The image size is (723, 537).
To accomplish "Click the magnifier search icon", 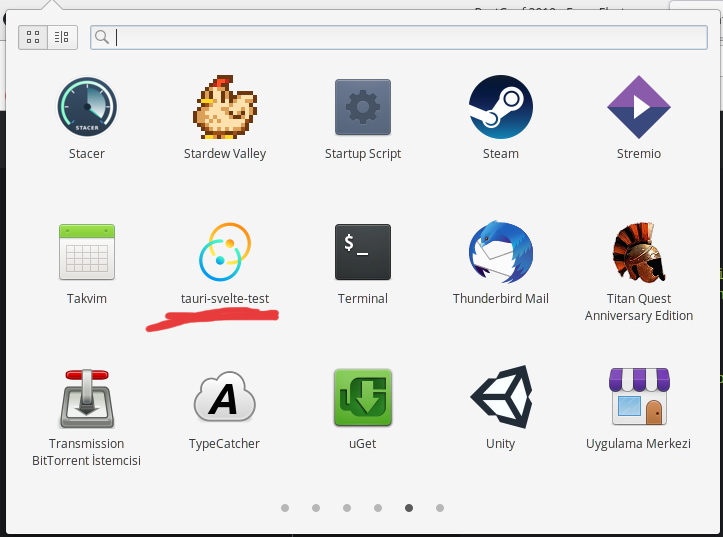I will (x=102, y=37).
